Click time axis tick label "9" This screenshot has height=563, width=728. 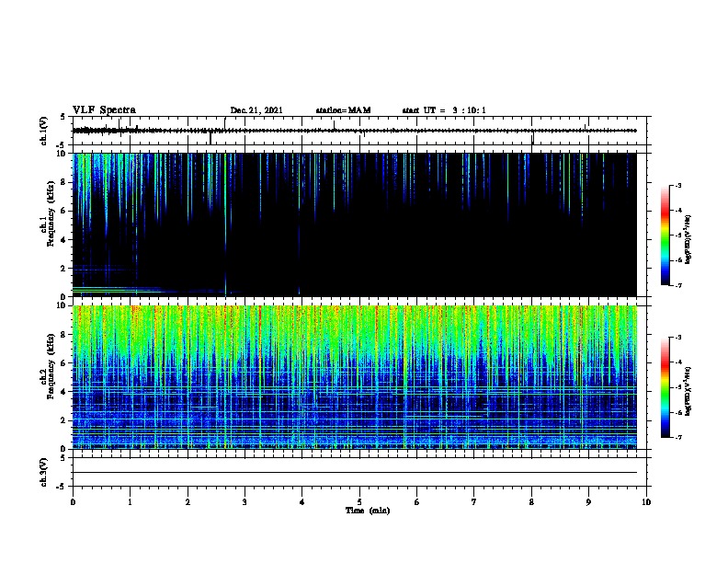pos(588,502)
